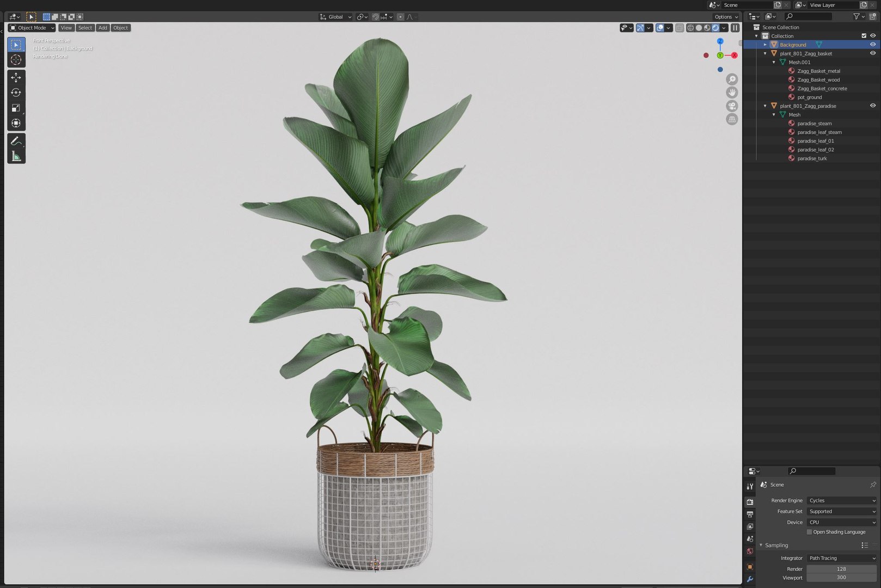The width and height of the screenshot is (881, 588).
Task: Select rendered viewport shading
Action: click(715, 28)
